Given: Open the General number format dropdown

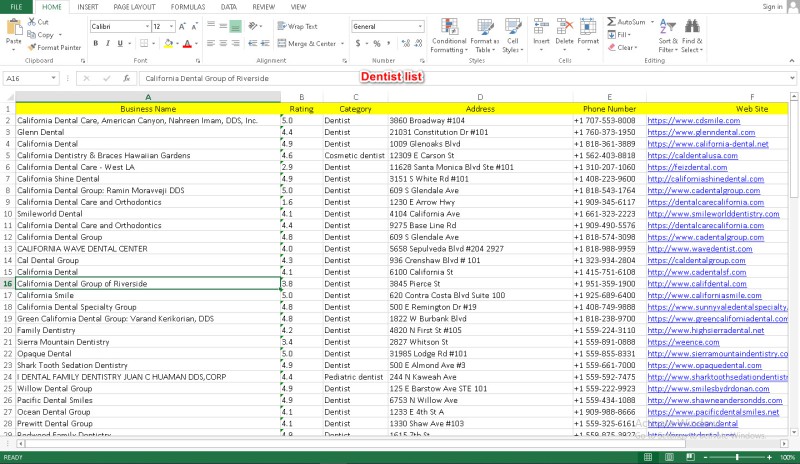Looking at the screenshot, I should 420,27.
